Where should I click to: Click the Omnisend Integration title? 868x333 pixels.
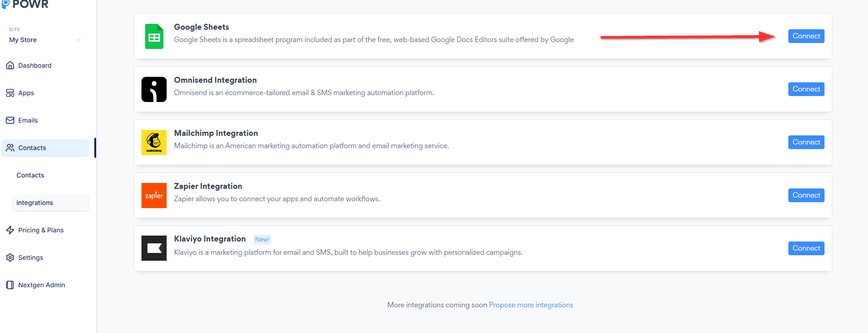215,80
